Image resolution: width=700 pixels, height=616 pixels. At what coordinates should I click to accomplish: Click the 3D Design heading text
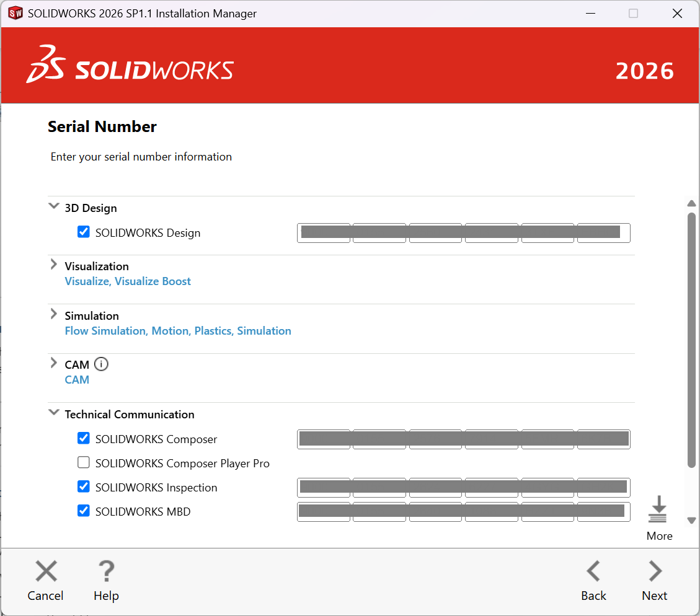[x=91, y=208]
